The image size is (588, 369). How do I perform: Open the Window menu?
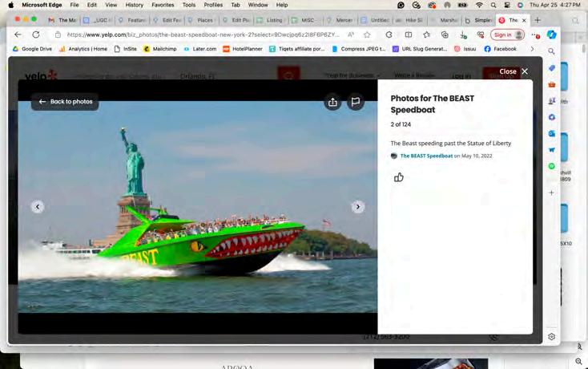click(258, 5)
